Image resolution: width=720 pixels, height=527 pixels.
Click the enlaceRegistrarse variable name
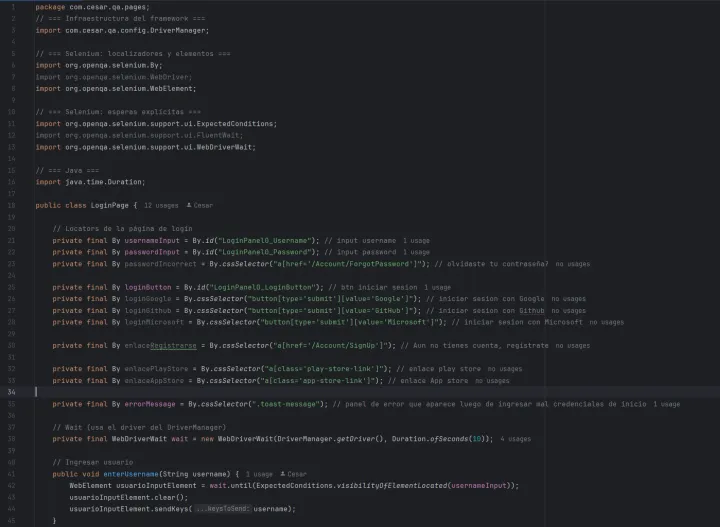point(160,346)
